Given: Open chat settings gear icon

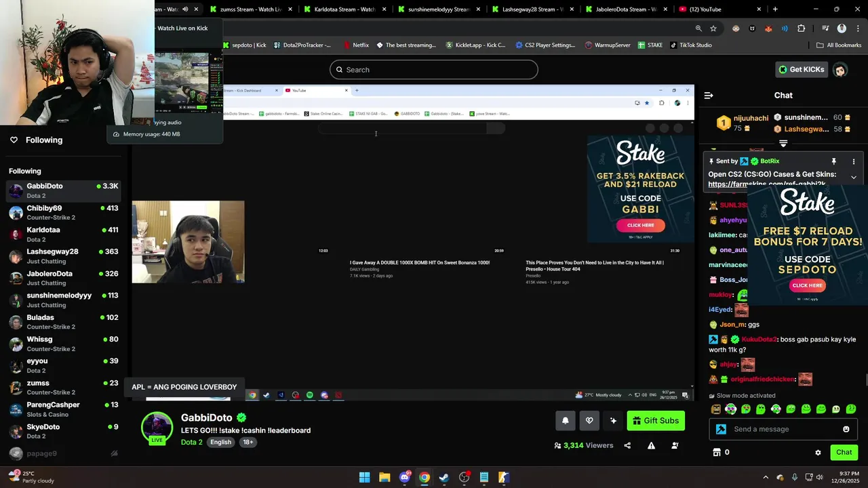Looking at the screenshot, I should 818,452.
